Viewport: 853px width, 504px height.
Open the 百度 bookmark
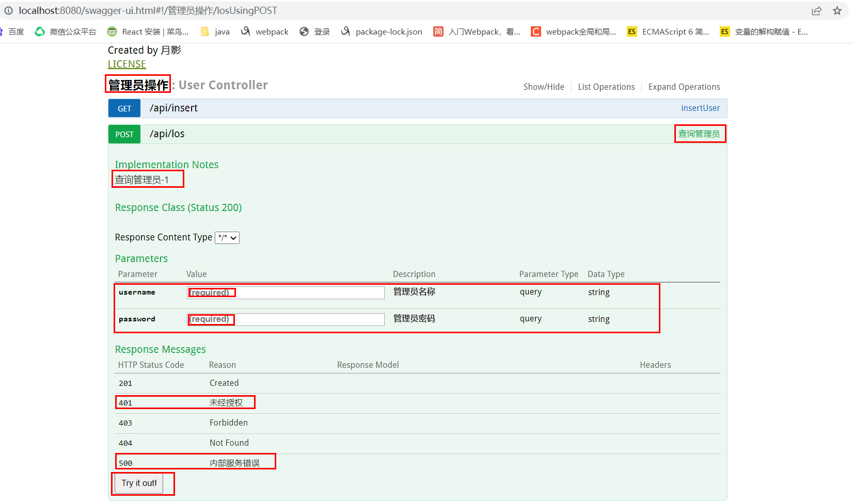tap(12, 32)
